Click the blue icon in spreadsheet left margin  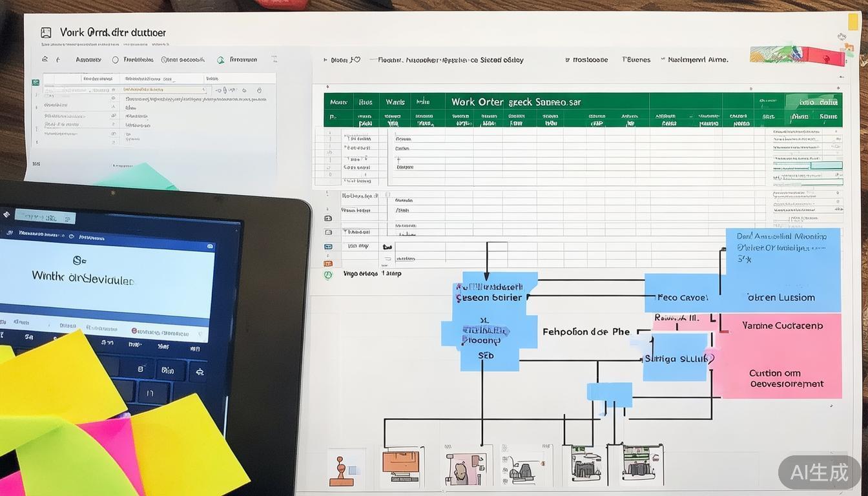328,247
